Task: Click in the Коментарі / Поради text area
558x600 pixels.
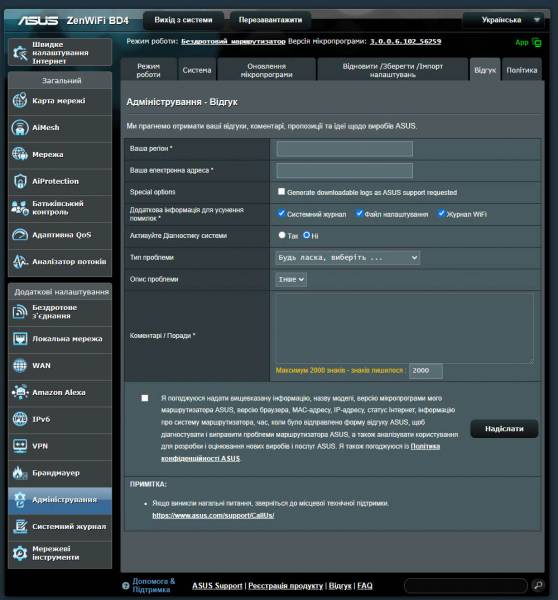Action: point(405,328)
